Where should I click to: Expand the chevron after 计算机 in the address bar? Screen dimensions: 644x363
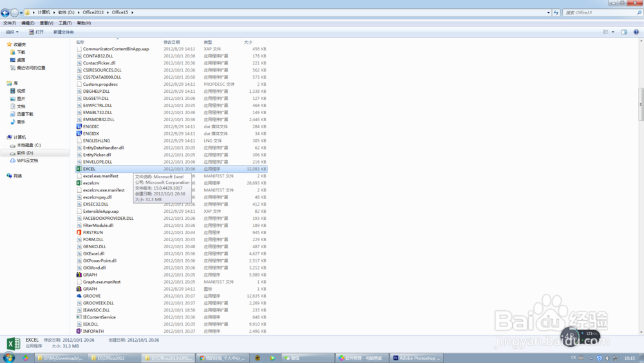pos(54,12)
